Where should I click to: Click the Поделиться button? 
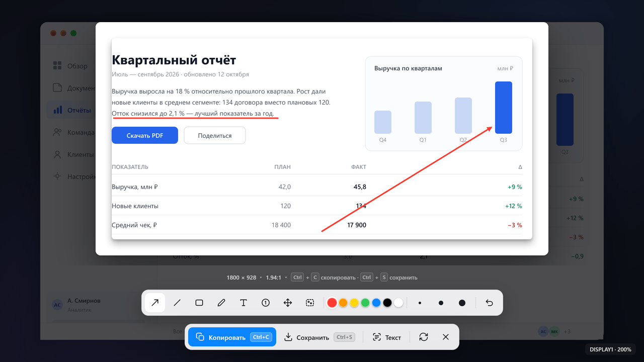215,135
